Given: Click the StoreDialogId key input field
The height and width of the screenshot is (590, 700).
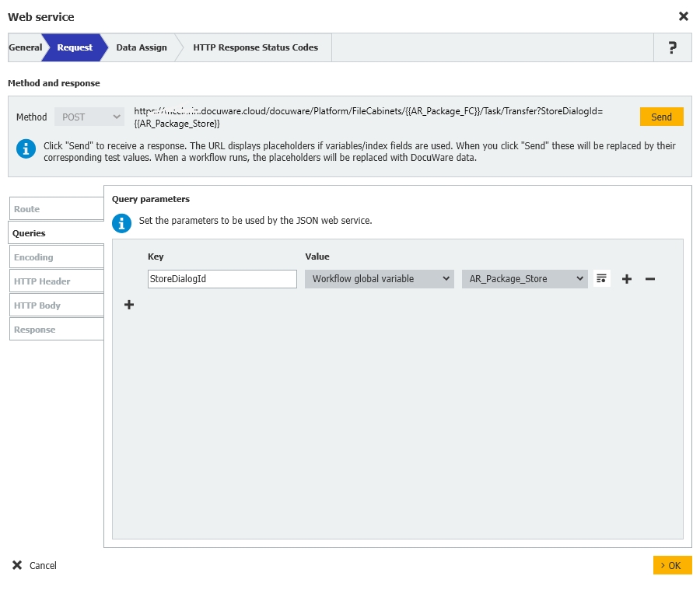Looking at the screenshot, I should (x=222, y=279).
